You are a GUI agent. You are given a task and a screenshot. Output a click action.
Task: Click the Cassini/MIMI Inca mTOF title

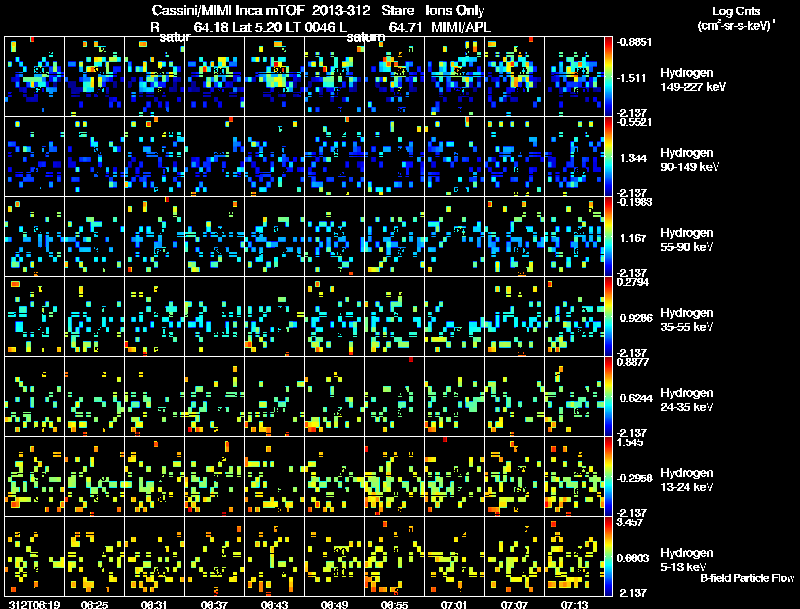pyautogui.click(x=228, y=11)
